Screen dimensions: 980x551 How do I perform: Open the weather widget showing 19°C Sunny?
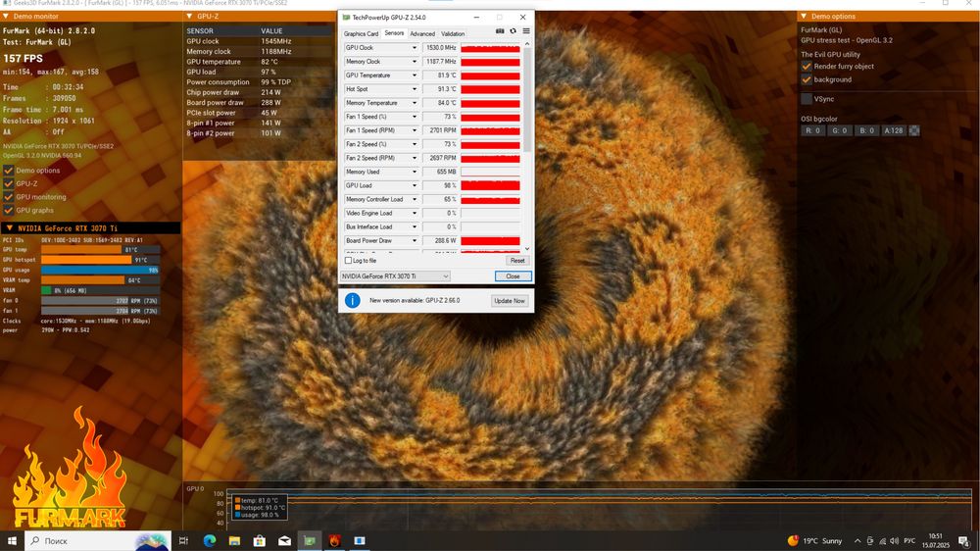pyautogui.click(x=814, y=541)
